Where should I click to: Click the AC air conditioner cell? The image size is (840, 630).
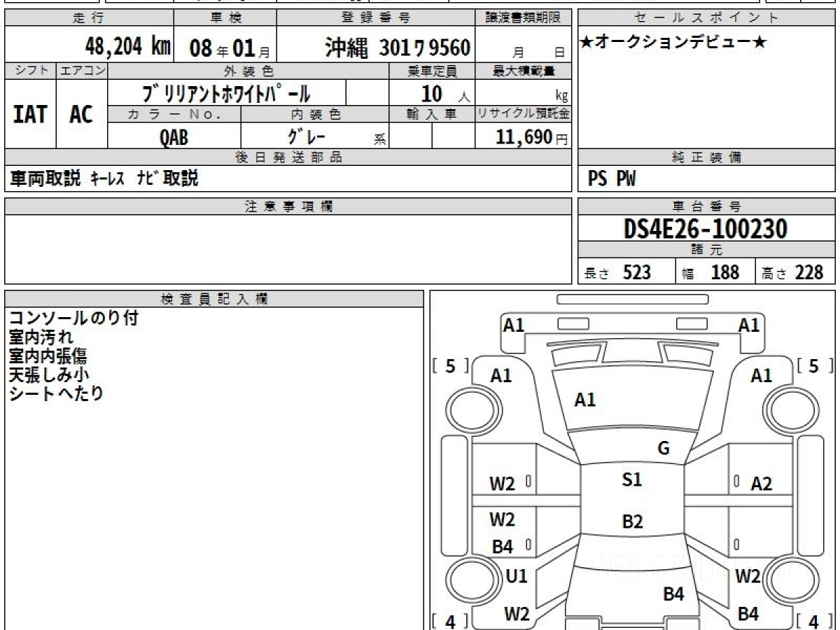81,115
